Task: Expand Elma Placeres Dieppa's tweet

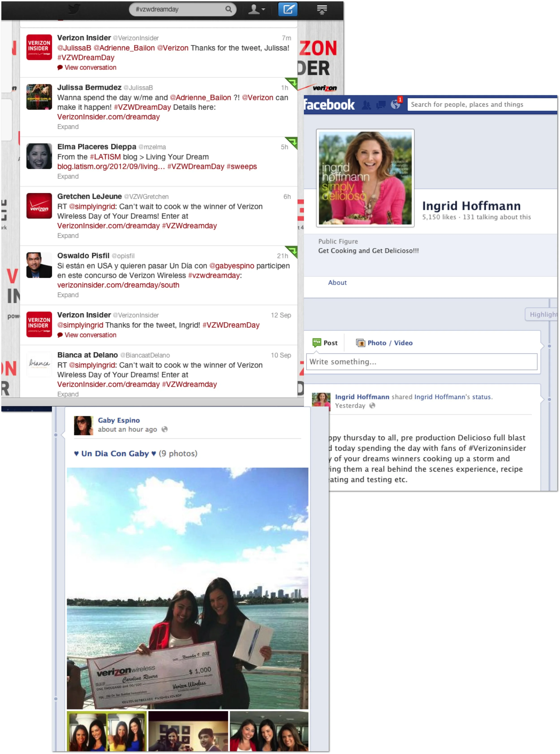Action: tap(68, 176)
